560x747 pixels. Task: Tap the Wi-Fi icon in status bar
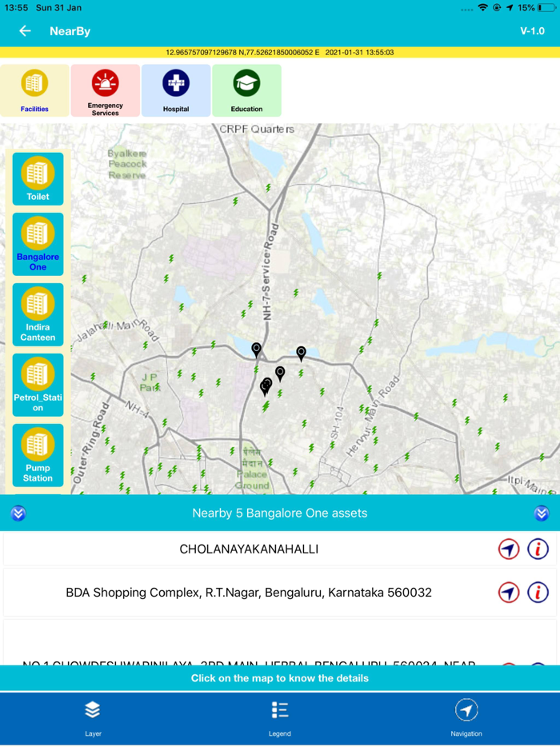(482, 8)
